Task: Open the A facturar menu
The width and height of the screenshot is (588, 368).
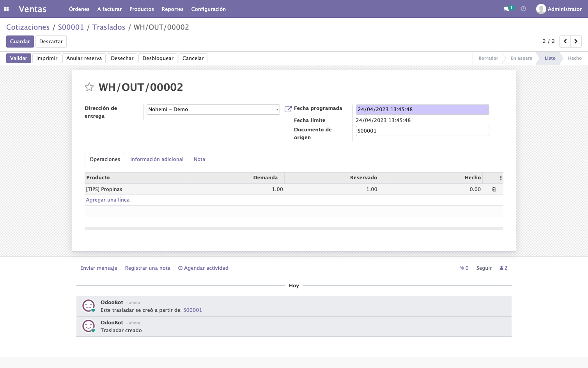Action: pyautogui.click(x=110, y=9)
